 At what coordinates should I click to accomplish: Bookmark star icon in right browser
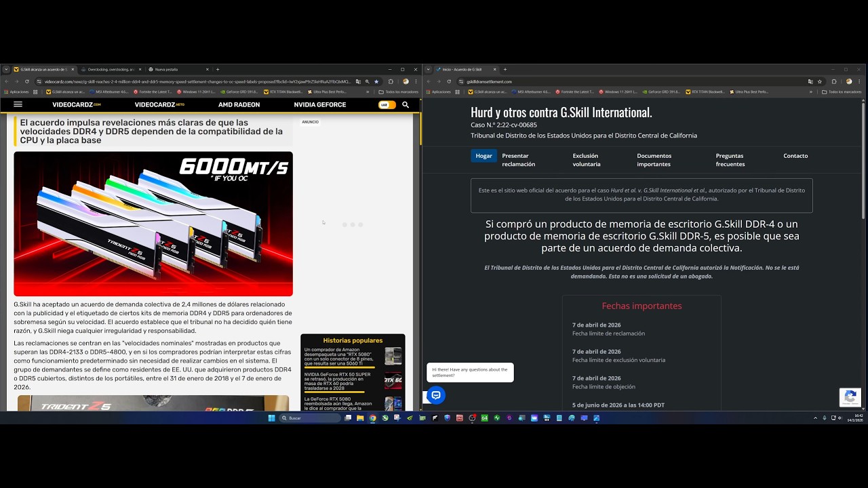point(820,81)
